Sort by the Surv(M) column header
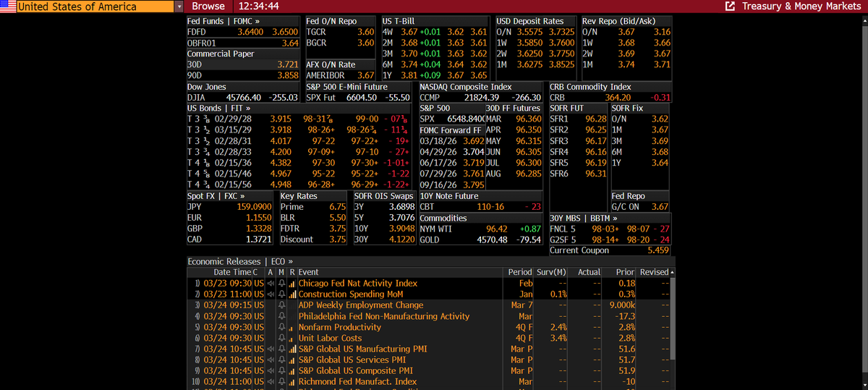The image size is (868, 390). [553, 272]
